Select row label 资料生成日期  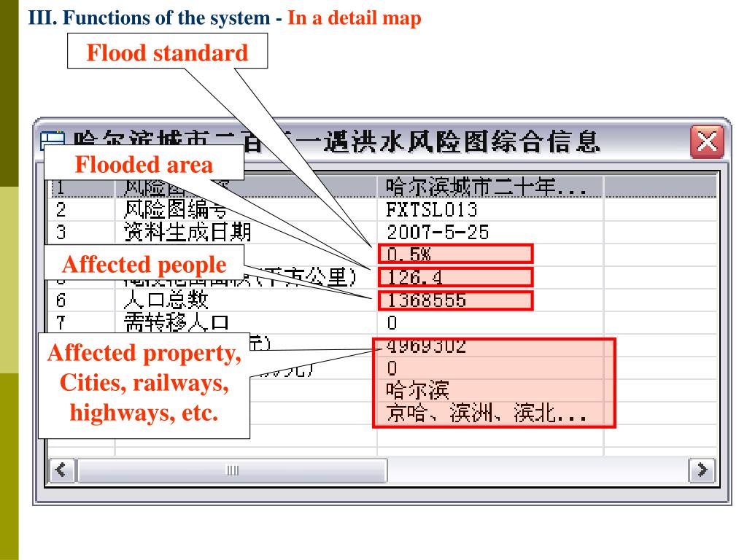click(x=187, y=233)
